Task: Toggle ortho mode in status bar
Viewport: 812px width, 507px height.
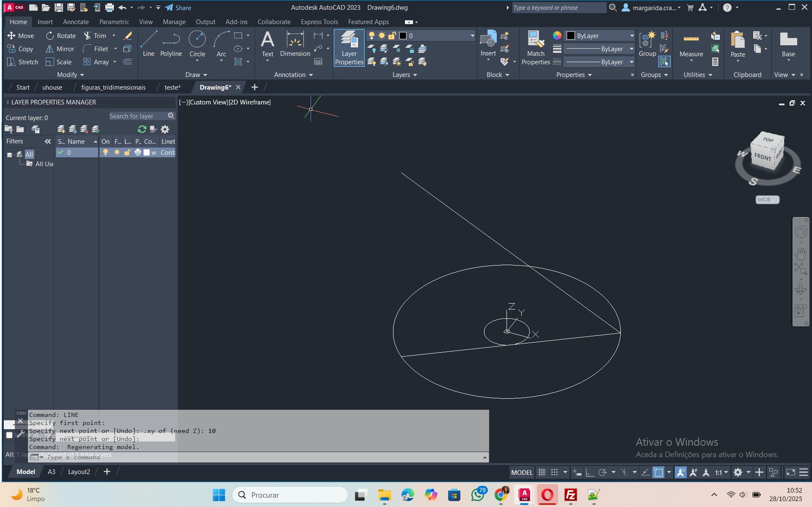Action: click(x=590, y=472)
